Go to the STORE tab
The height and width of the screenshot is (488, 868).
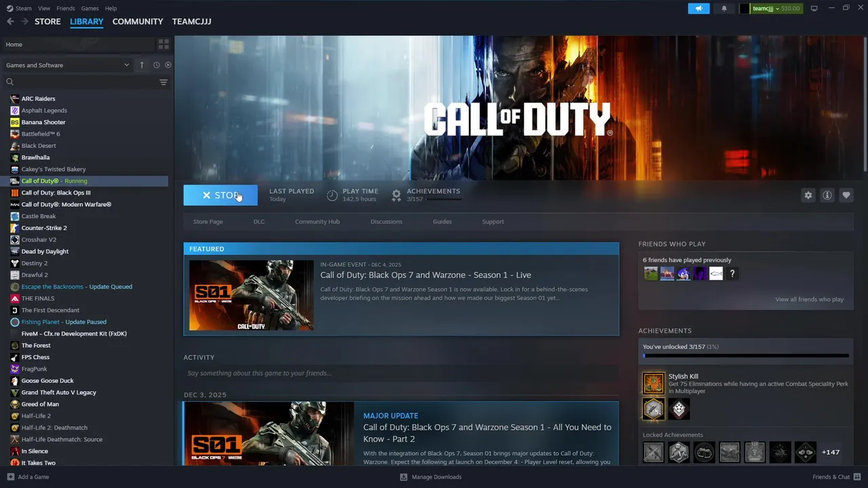[47, 22]
